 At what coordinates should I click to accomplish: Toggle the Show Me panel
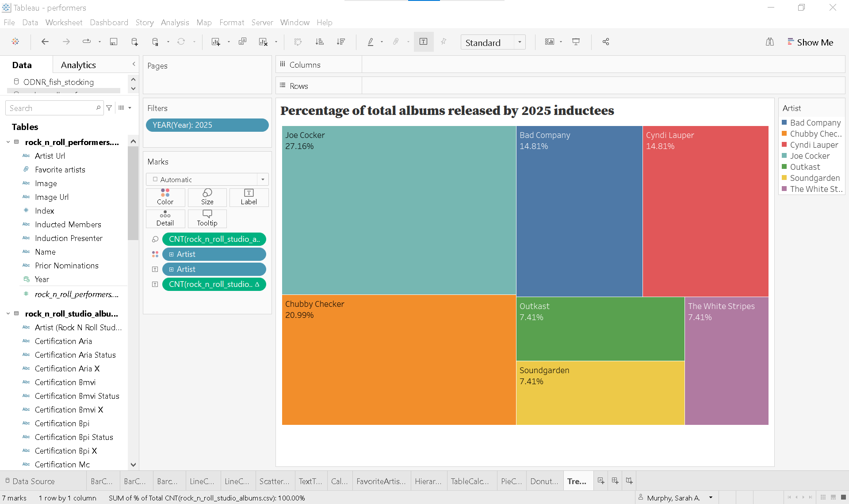810,42
